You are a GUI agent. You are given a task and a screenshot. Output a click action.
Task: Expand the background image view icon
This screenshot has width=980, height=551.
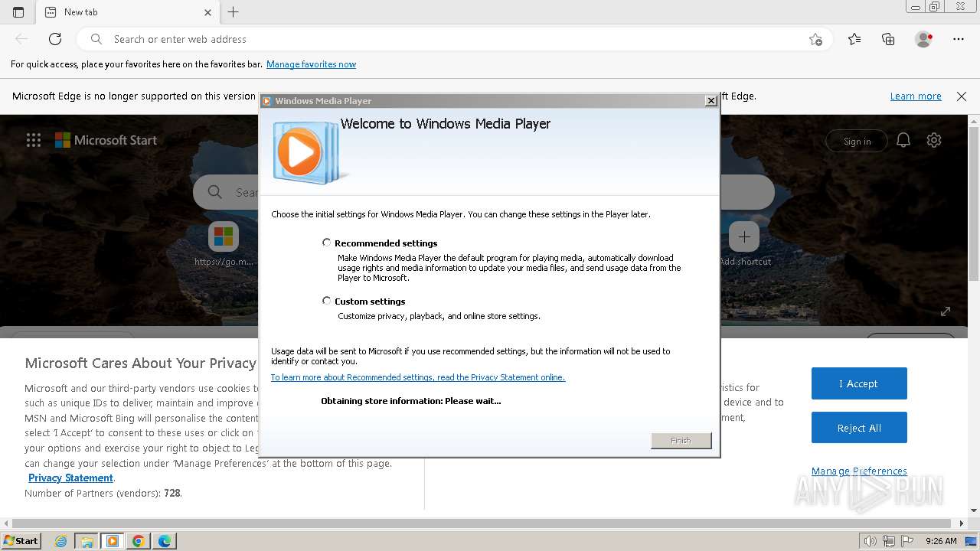coord(946,311)
